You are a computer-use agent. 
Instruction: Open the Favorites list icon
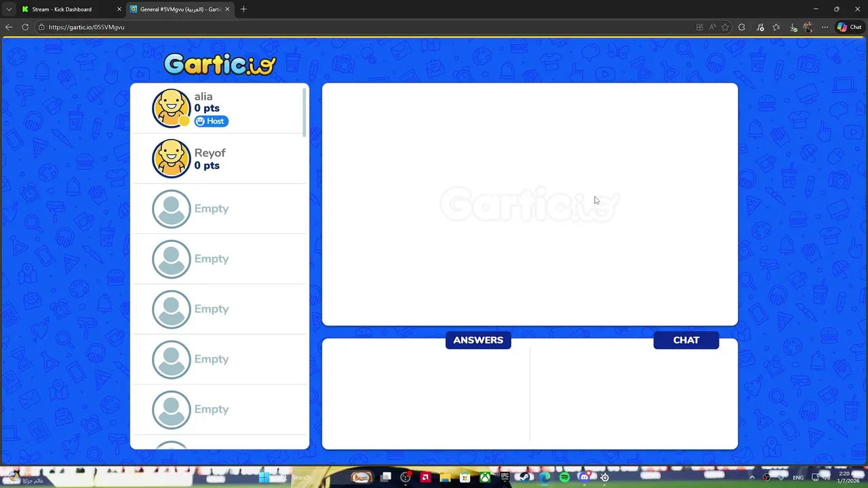tap(776, 27)
